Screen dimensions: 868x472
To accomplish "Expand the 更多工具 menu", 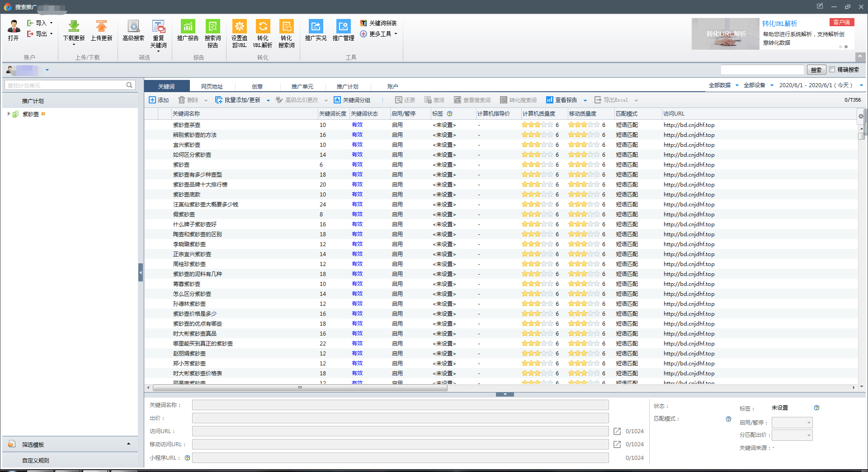I will [x=379, y=34].
